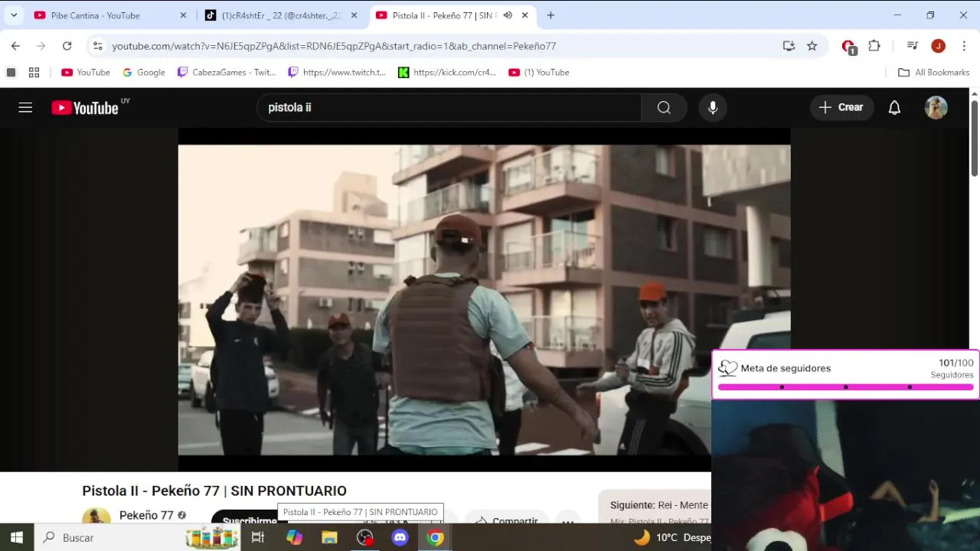Screen dimensions: 980x551
Task: Open the media control icon in toolbar
Action: (x=912, y=46)
